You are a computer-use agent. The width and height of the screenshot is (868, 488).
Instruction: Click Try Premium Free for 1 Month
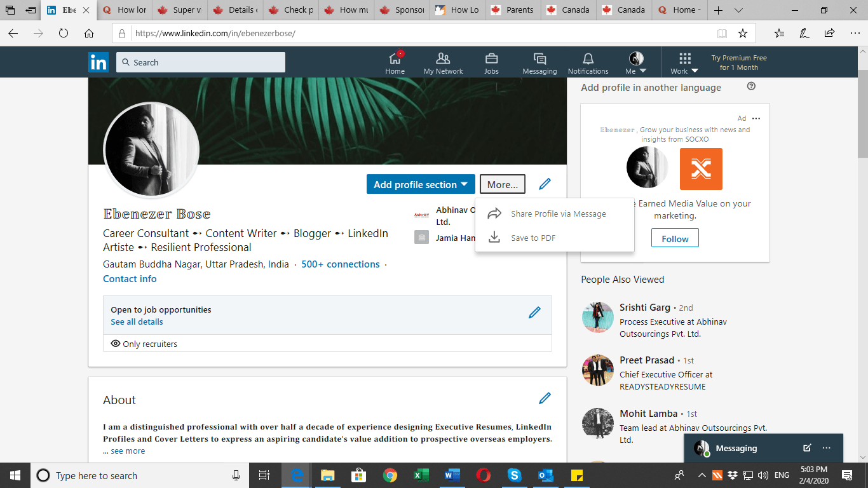[739, 62]
